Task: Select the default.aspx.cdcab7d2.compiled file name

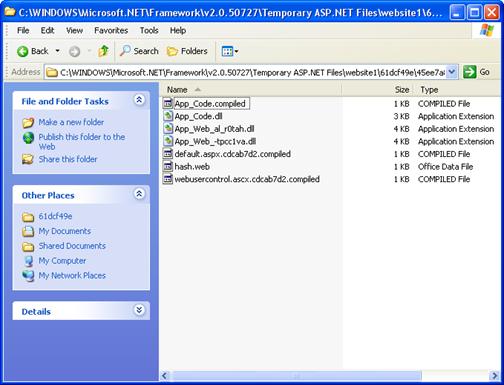Action: [233, 154]
